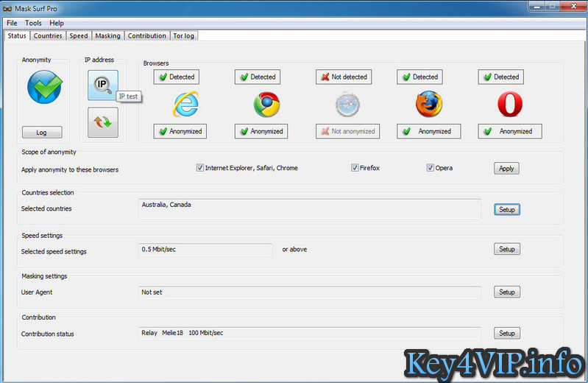Click the User Agent Not set field
This screenshot has height=383, width=588.
309,292
